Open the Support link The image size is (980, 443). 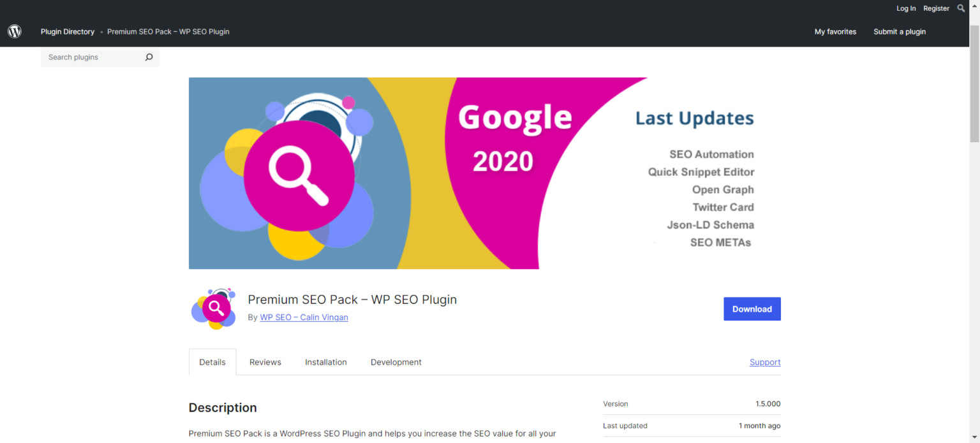point(764,361)
